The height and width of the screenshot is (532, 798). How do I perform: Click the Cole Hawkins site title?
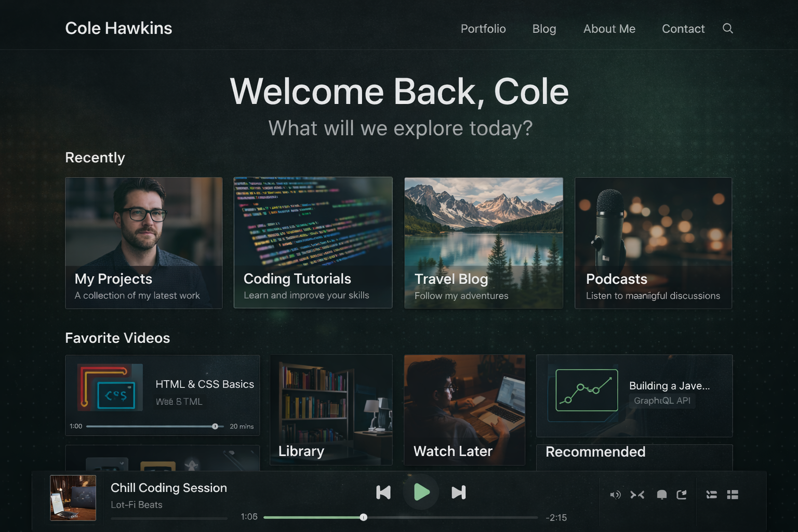click(x=118, y=29)
